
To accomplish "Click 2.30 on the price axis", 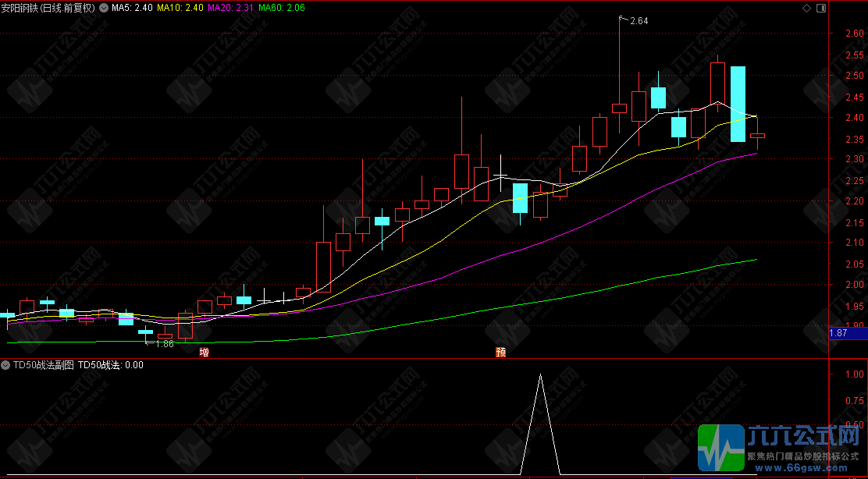I will pos(855,158).
